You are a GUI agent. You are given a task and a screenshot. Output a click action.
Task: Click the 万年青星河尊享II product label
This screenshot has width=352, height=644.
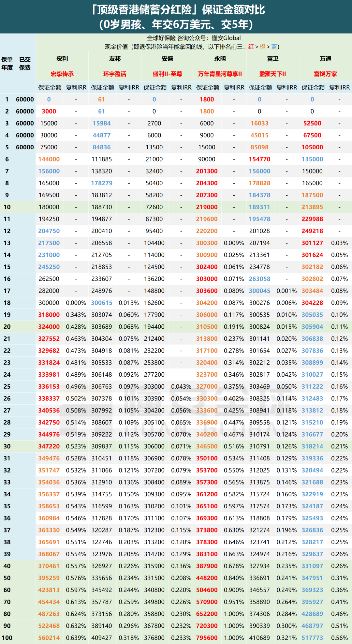point(220,74)
